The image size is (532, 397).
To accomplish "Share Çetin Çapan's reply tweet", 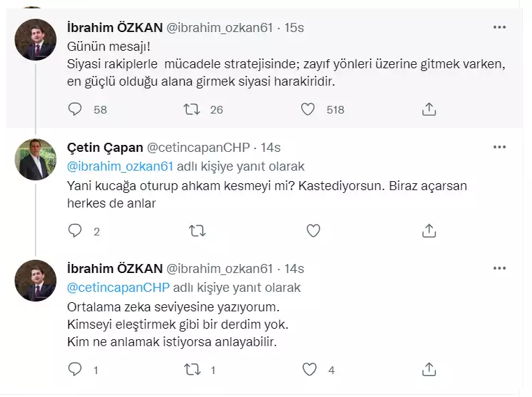I will click(x=430, y=231).
